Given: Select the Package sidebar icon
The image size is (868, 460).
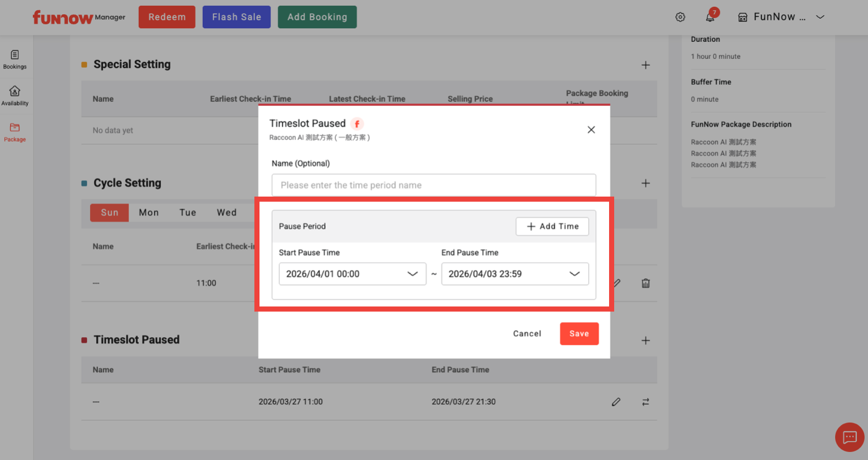Looking at the screenshot, I should tap(15, 131).
